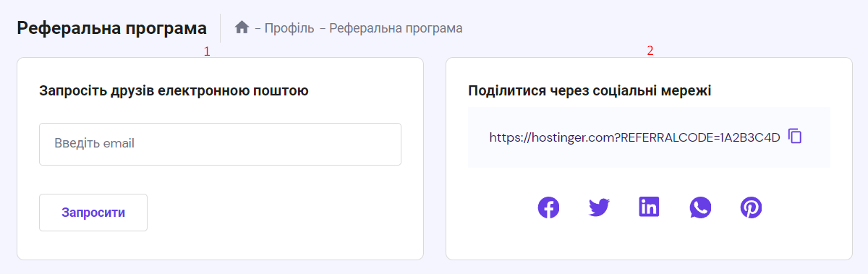The width and height of the screenshot is (868, 274).
Task: Click the Запросити button
Action: tap(93, 213)
